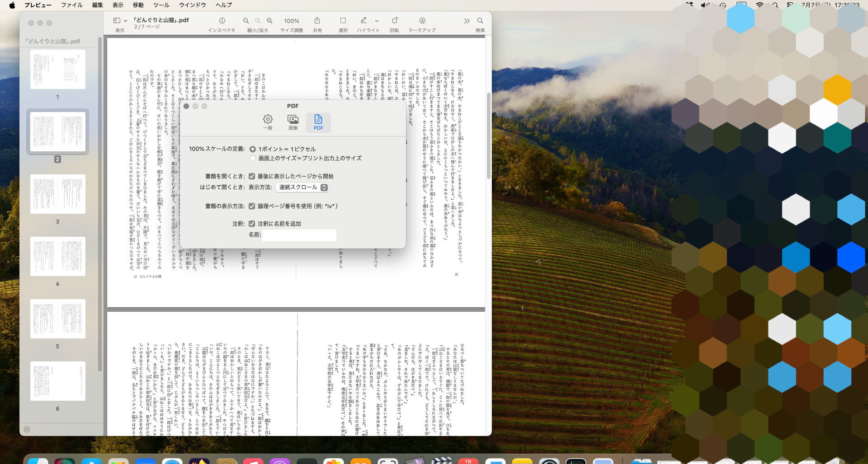Open the sidebar view options chevron
868x464 pixels.
(125, 21)
